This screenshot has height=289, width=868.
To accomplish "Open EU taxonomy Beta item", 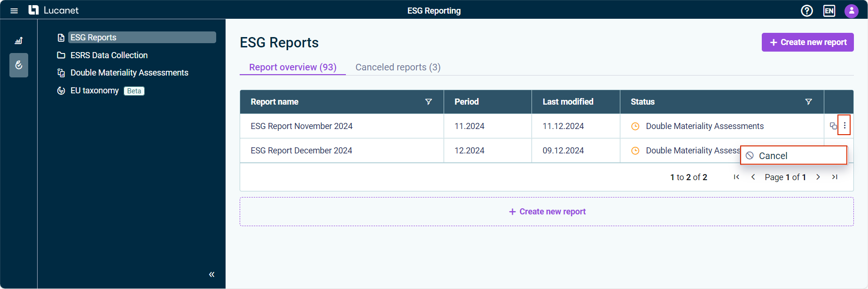I will point(101,91).
